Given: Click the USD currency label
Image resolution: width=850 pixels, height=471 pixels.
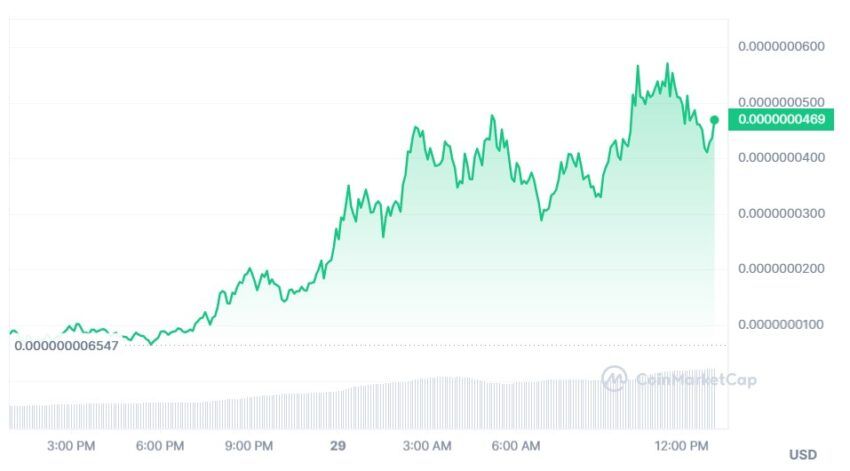Looking at the screenshot, I should tap(803, 455).
